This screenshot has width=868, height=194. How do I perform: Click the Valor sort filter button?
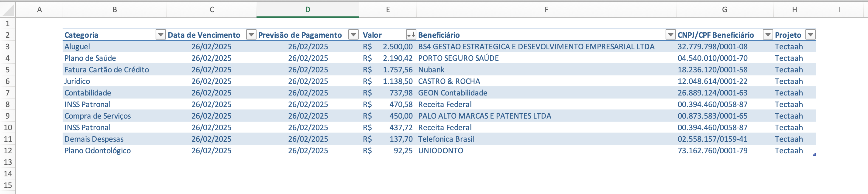(411, 35)
